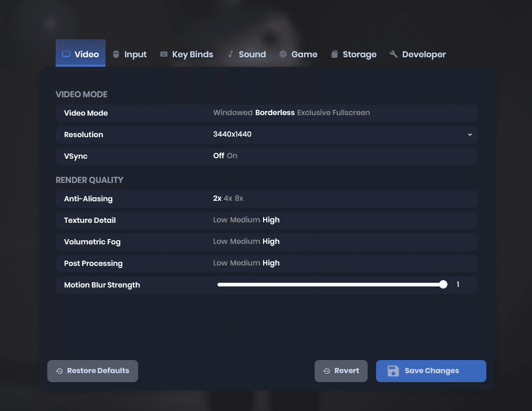This screenshot has width=532, height=411.
Task: Set Anti-Aliasing to 4x
Action: pos(228,198)
